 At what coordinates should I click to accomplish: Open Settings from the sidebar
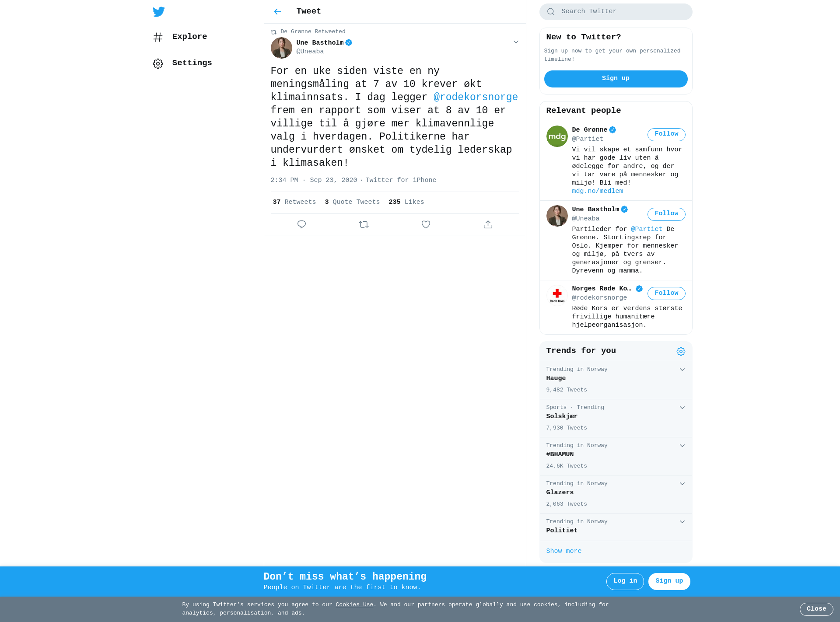point(182,63)
